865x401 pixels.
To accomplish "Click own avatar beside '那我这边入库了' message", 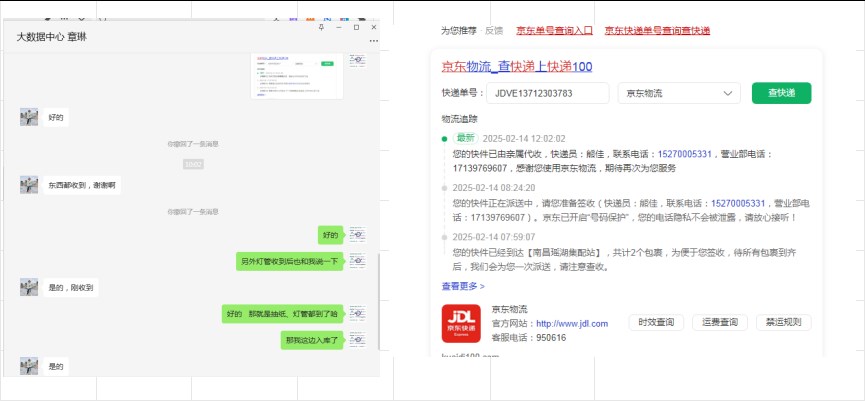I will 357,340.
